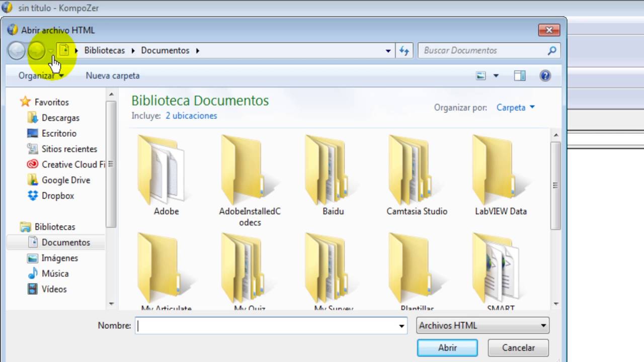Select the Adobe folder
This screenshot has height=362, width=644.
click(x=166, y=175)
